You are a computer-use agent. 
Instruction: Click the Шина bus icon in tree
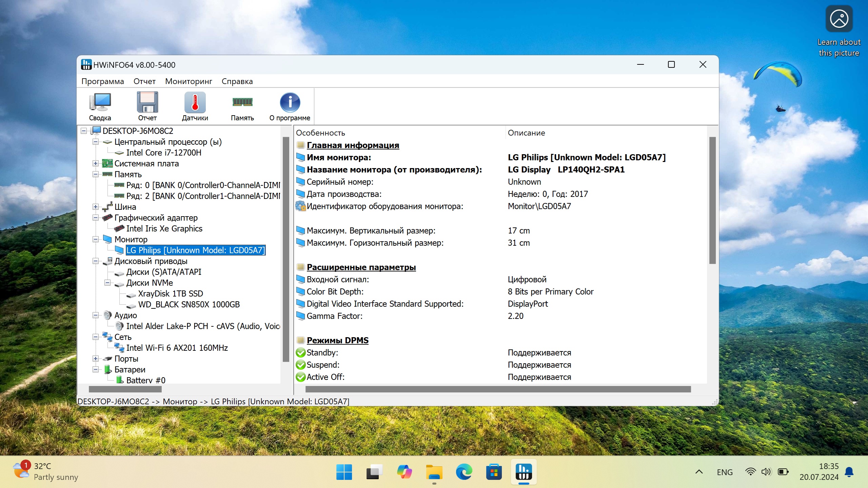point(107,207)
